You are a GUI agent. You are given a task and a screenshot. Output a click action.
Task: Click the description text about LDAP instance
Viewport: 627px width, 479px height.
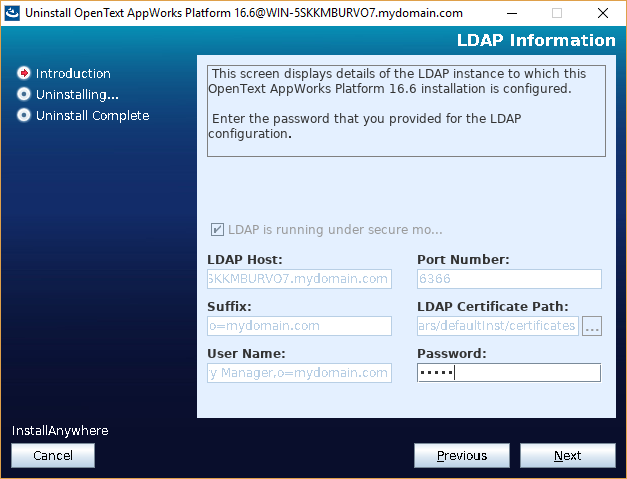[x=406, y=111]
